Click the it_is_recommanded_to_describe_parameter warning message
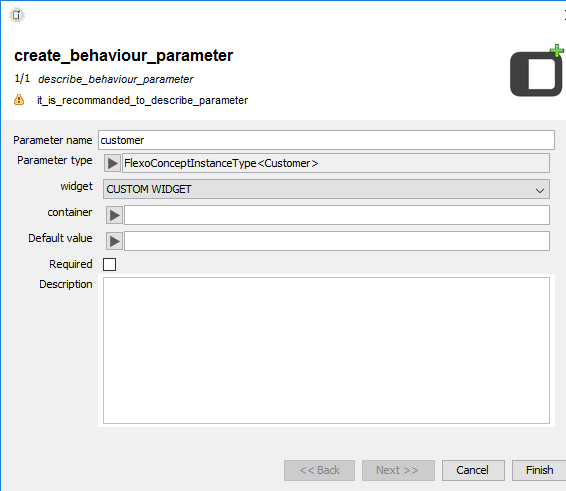This screenshot has width=566, height=491. 143,100
